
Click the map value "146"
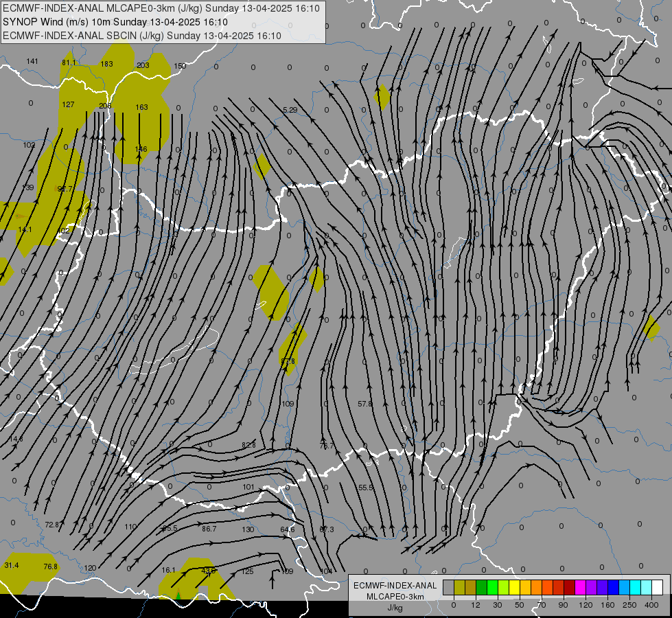click(x=141, y=149)
